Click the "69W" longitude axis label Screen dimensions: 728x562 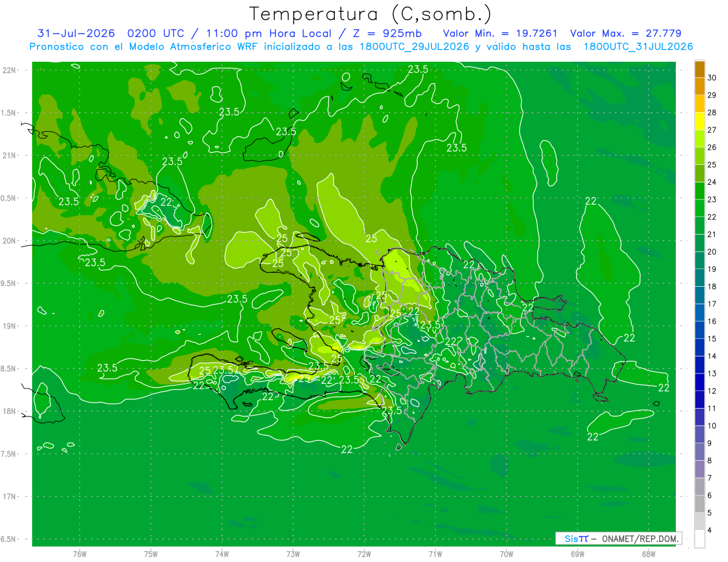[x=577, y=554]
